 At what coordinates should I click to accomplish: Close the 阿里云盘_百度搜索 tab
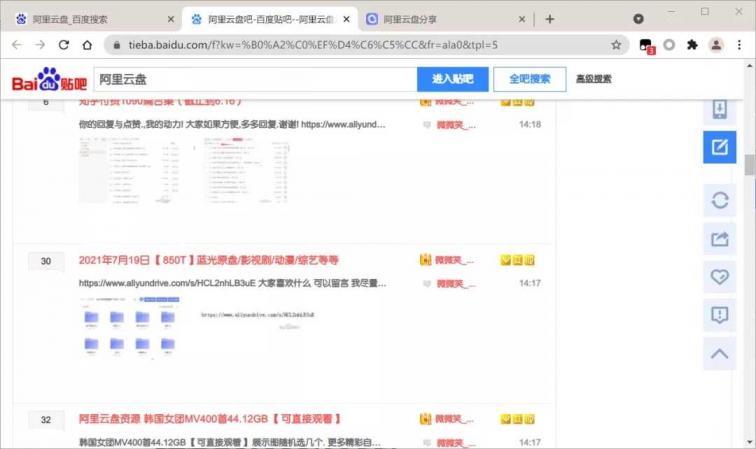click(171, 19)
